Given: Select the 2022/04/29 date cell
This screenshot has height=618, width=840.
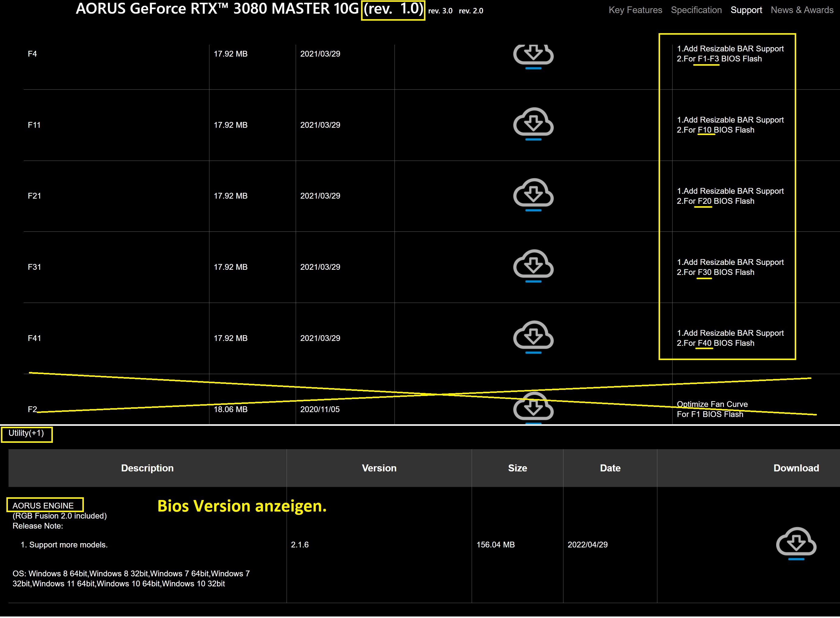Looking at the screenshot, I should click(587, 545).
